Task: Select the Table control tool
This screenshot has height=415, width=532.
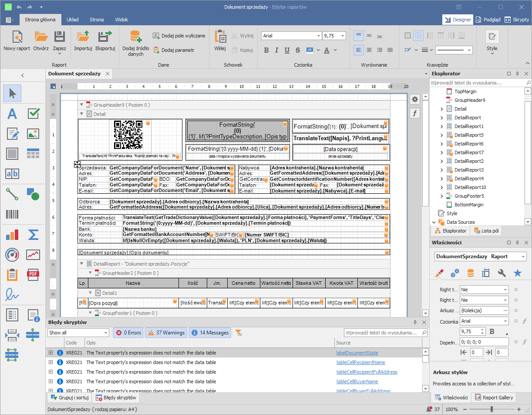Action: (33, 154)
